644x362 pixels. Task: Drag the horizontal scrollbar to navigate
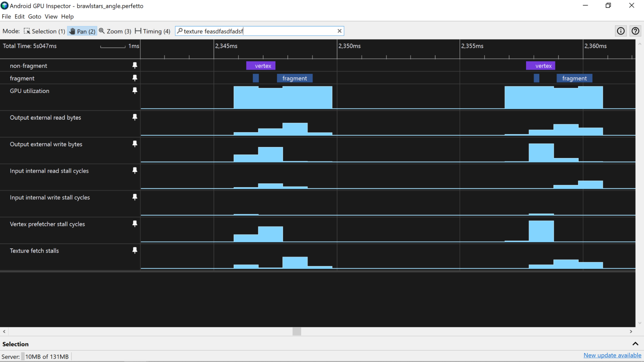pos(297,331)
